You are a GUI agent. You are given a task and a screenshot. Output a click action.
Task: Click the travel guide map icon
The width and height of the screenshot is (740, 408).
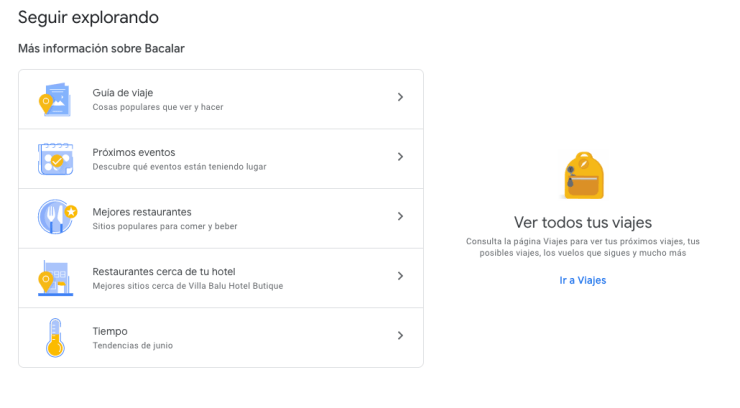pos(54,99)
